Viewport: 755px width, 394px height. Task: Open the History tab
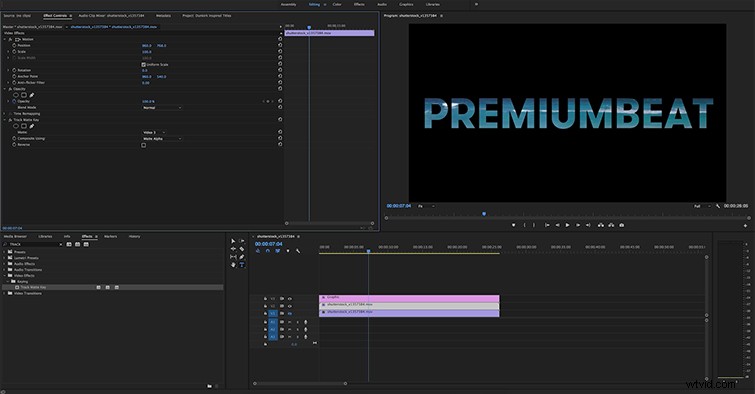(134, 236)
